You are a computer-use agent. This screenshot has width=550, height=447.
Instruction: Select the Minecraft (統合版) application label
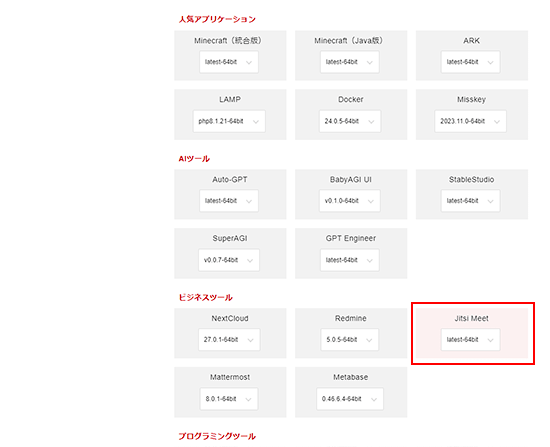[x=228, y=41]
